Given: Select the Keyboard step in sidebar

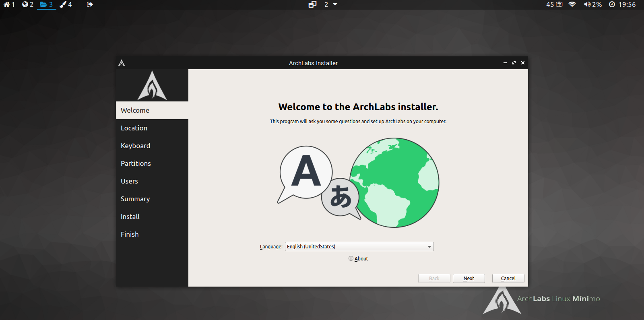Looking at the screenshot, I should pos(135,146).
